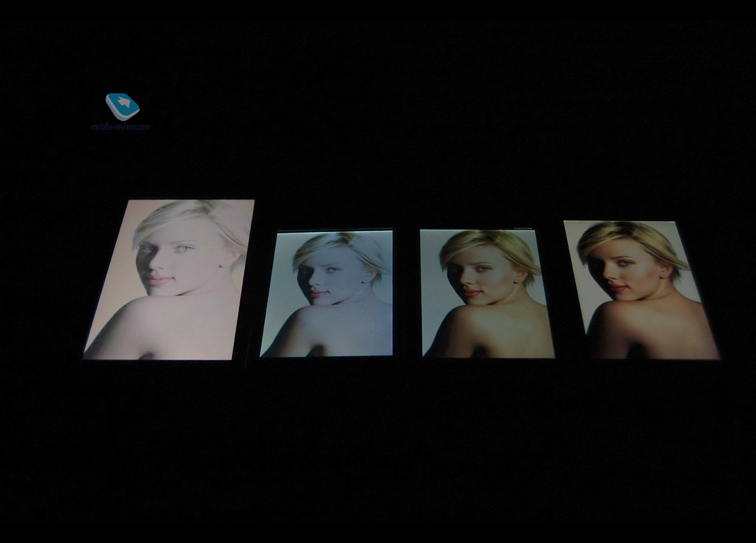Select the third phone screen with warm tint
This screenshot has height=543, width=756.
pos(486,293)
